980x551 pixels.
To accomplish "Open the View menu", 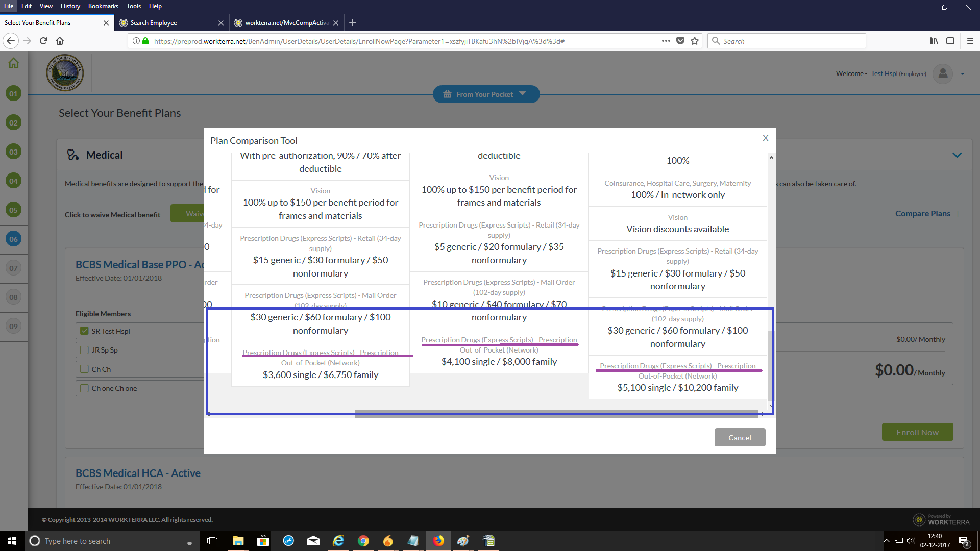I will [46, 6].
